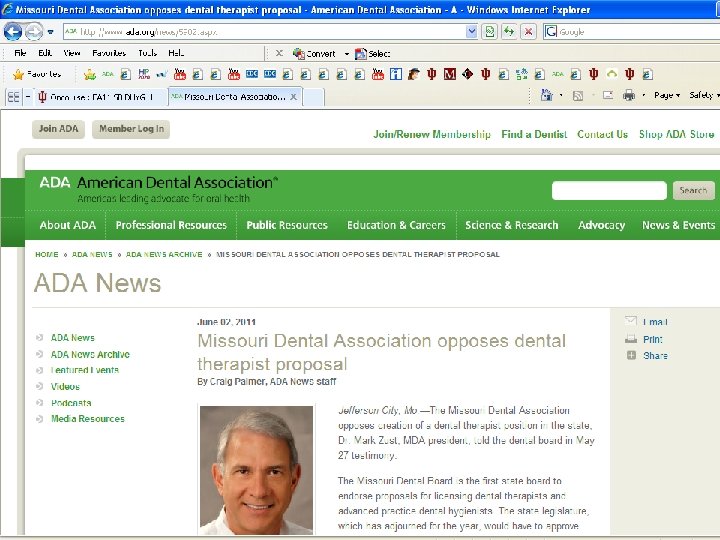
Task: Open the About ADA navigation tab
Action: 68,225
